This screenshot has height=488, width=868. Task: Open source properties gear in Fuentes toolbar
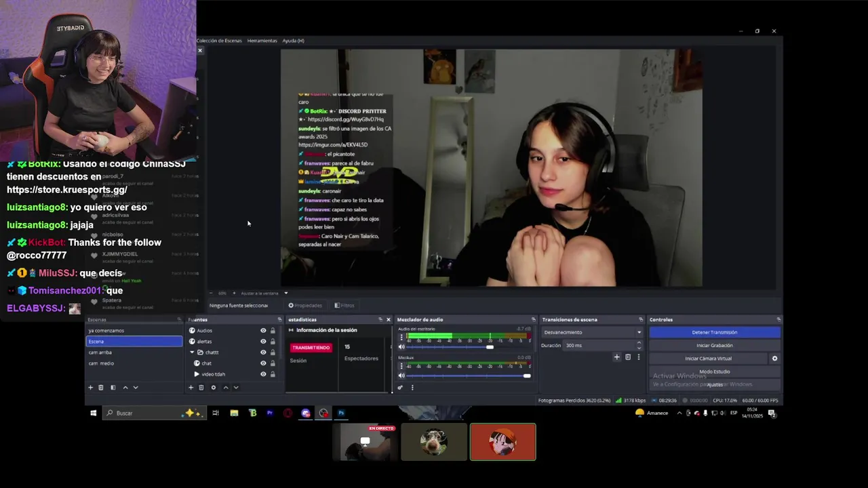click(x=214, y=388)
